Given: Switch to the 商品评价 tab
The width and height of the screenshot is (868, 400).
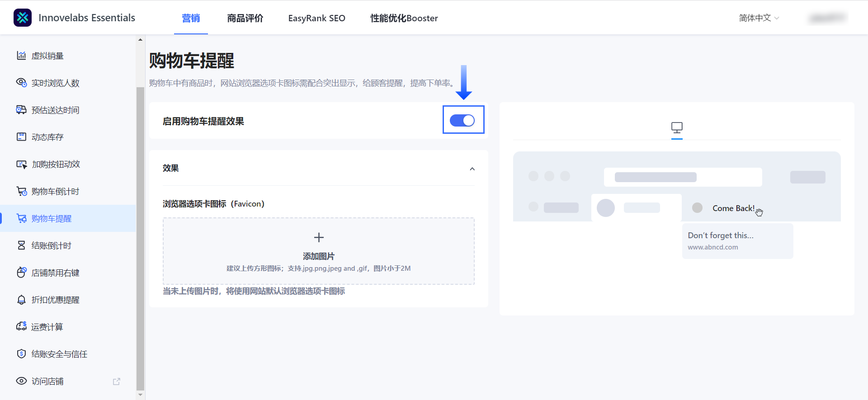Looking at the screenshot, I should click(245, 18).
